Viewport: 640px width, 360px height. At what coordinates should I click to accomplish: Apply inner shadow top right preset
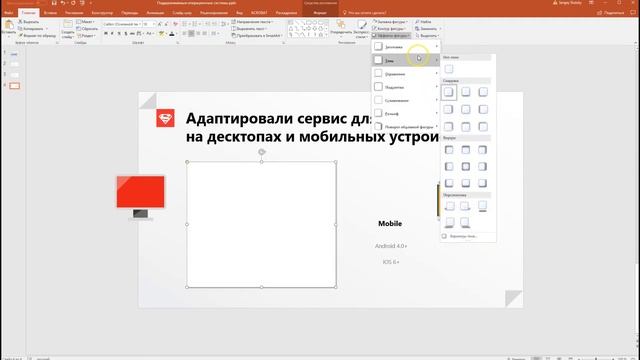[x=483, y=150]
